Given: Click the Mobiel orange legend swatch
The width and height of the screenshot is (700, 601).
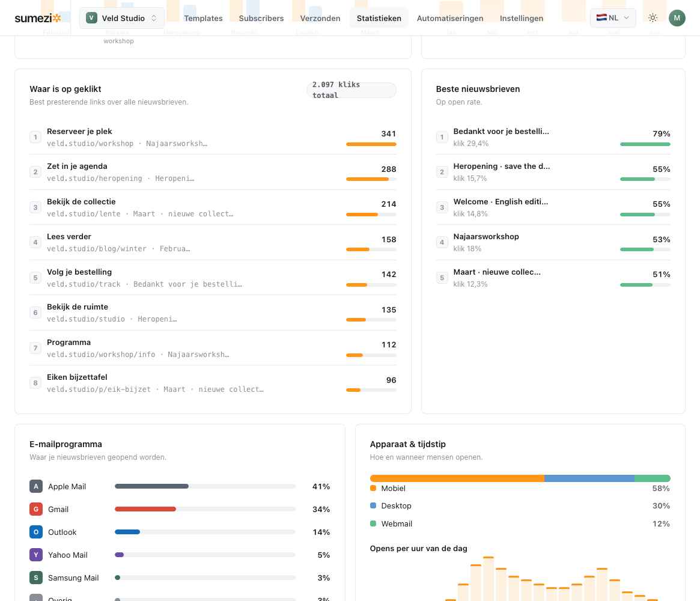Looking at the screenshot, I should pyautogui.click(x=373, y=488).
